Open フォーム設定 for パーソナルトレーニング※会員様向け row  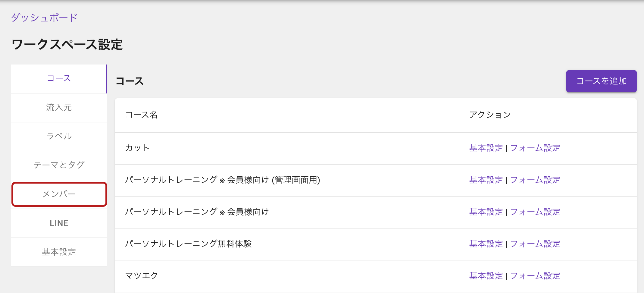point(535,212)
